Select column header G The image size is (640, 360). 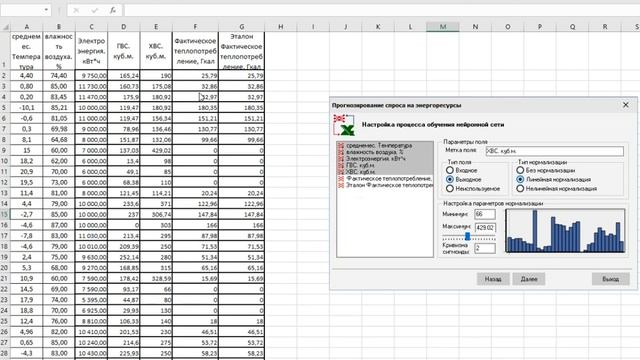242,27
